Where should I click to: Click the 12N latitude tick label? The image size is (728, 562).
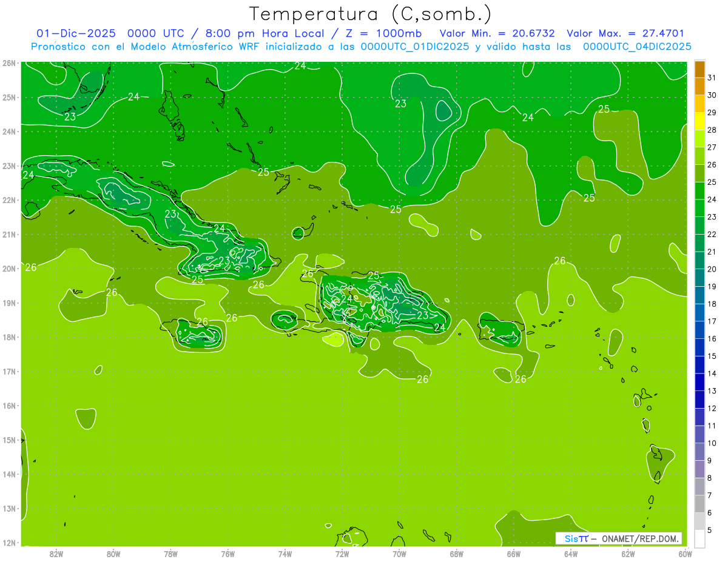click(x=8, y=543)
